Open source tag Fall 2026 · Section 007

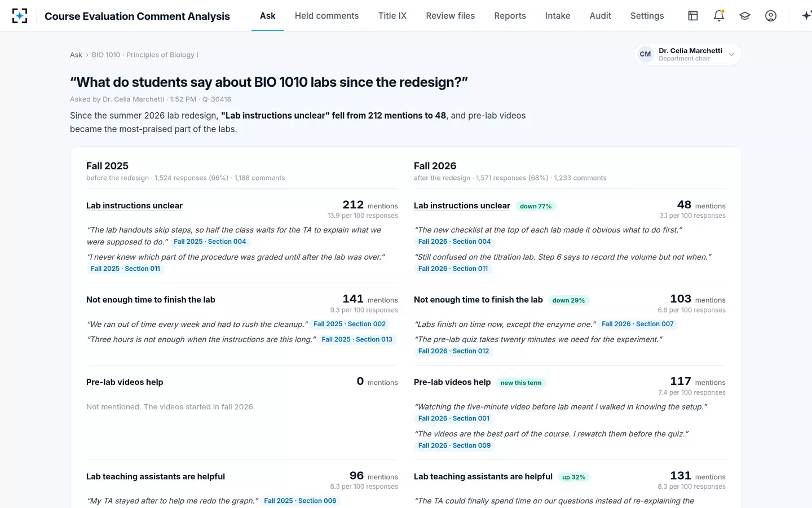click(x=638, y=324)
